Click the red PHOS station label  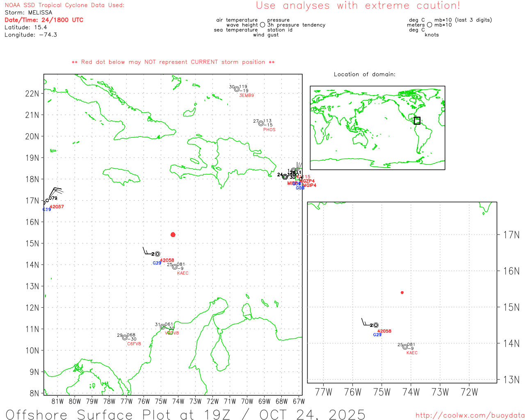point(269,130)
